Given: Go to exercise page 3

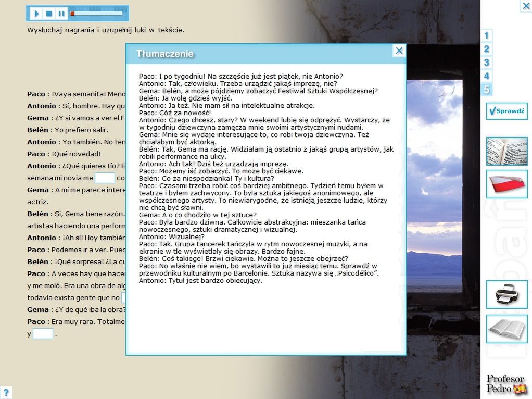Looking at the screenshot, I should pyautogui.click(x=486, y=63).
